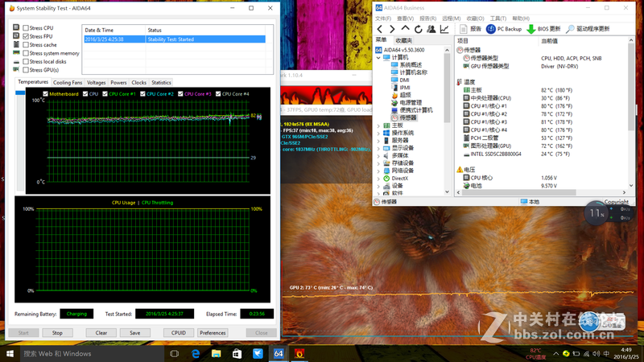The image size is (644, 362).
Task: Open the 工具(T) menu
Action: 497,19
